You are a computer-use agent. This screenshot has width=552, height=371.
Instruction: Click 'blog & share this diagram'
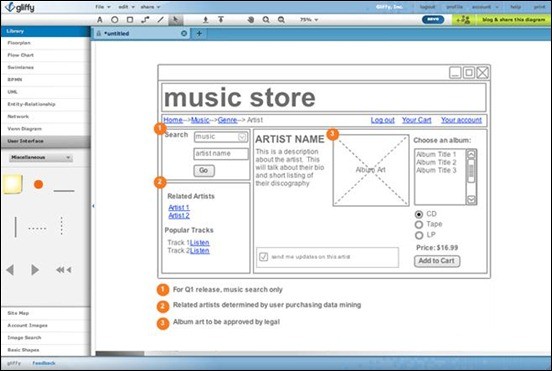[x=513, y=20]
